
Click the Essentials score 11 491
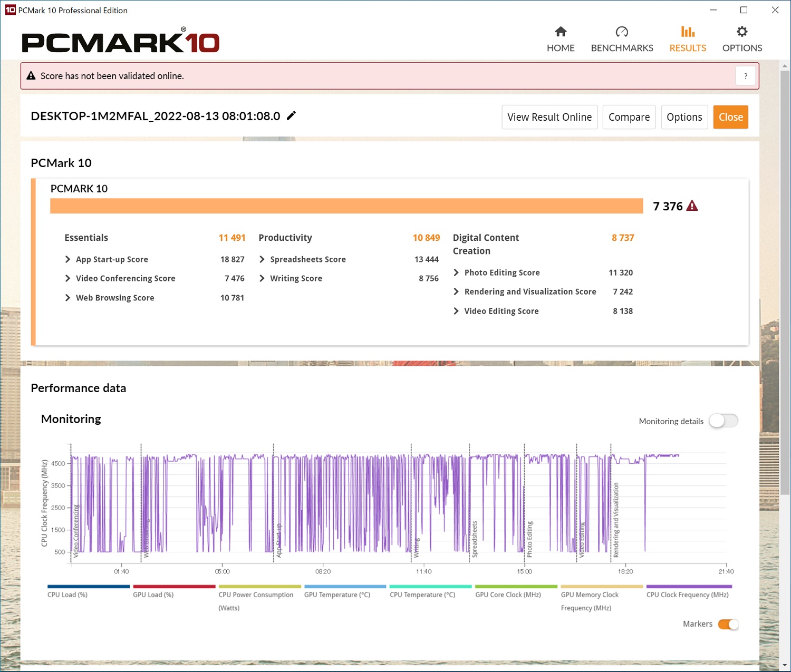click(232, 238)
